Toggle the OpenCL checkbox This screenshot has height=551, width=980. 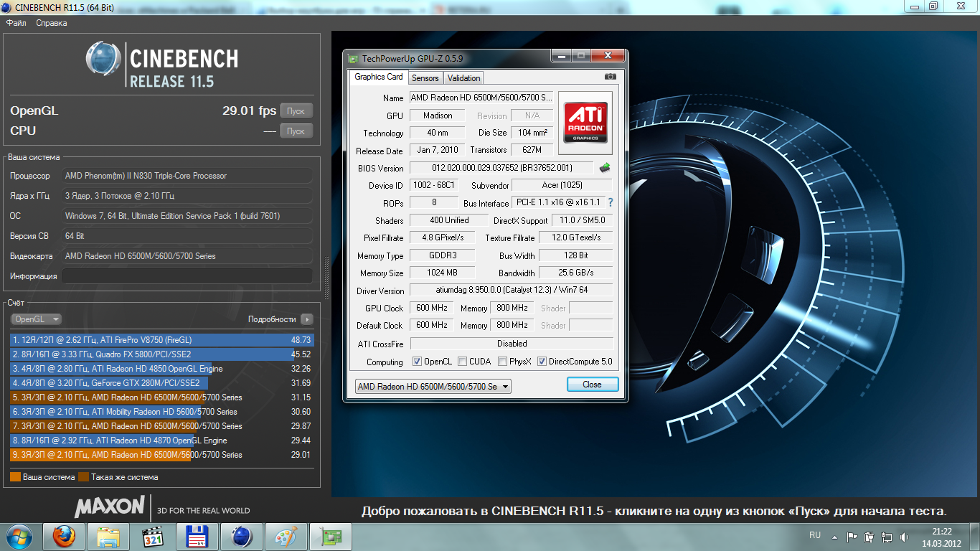418,362
